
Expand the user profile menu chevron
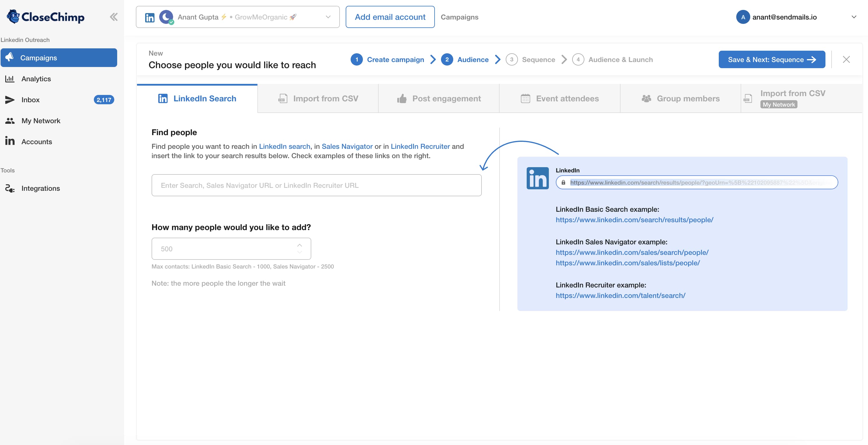[x=853, y=17]
